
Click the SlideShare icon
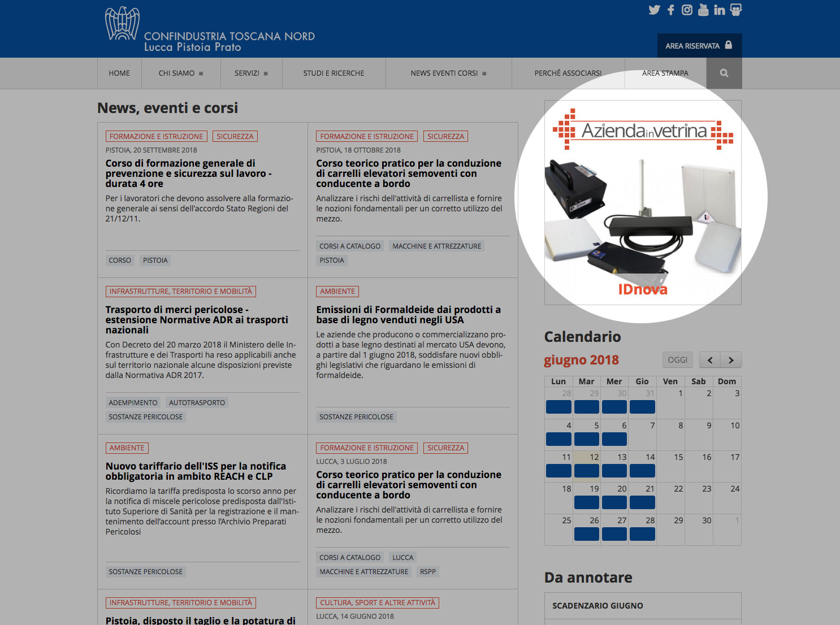[735, 10]
